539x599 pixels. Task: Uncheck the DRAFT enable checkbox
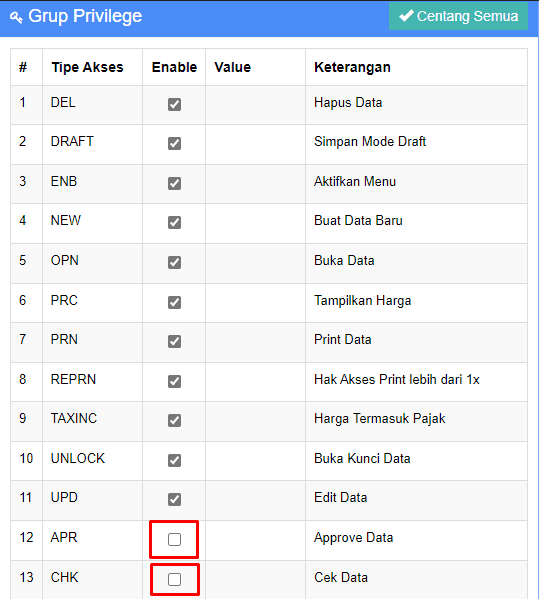click(175, 144)
